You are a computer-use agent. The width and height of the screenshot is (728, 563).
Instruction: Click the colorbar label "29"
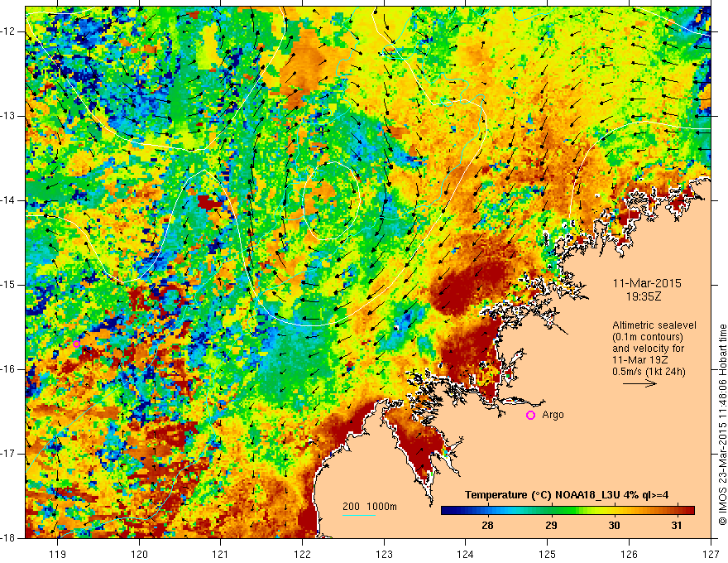point(551,526)
